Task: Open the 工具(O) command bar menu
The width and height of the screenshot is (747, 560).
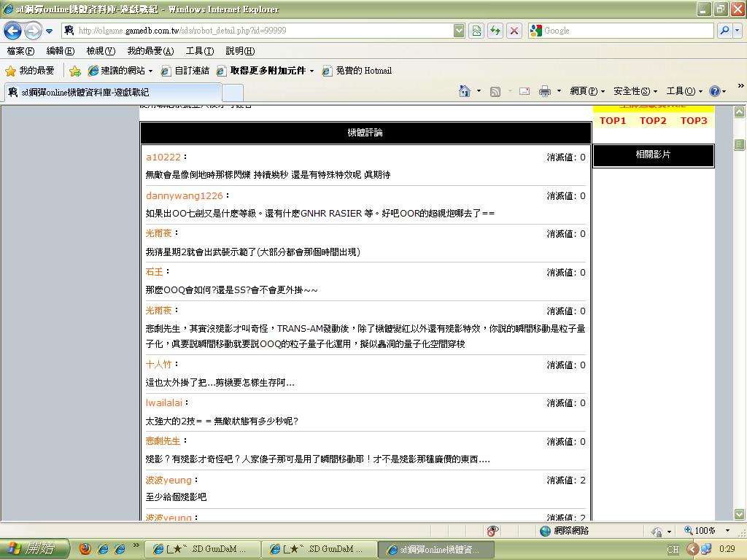Action: [684, 91]
